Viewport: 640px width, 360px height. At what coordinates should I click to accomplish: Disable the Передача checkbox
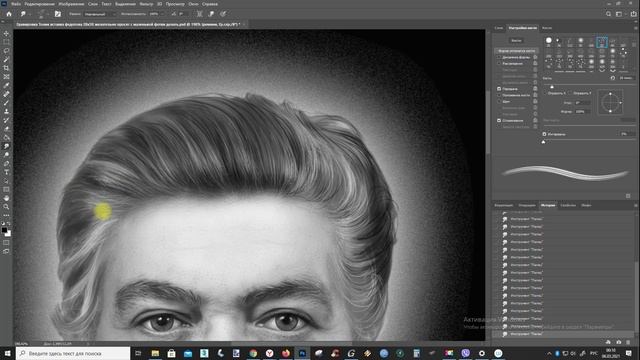(499, 89)
